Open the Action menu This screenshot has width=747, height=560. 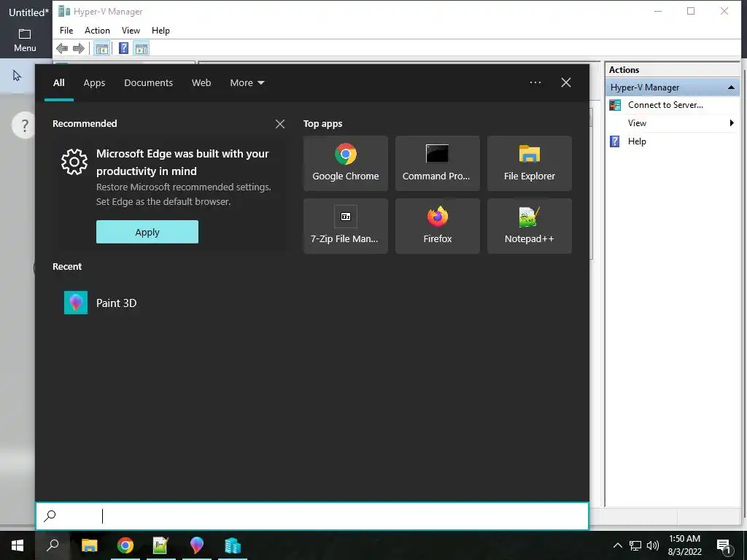(97, 31)
